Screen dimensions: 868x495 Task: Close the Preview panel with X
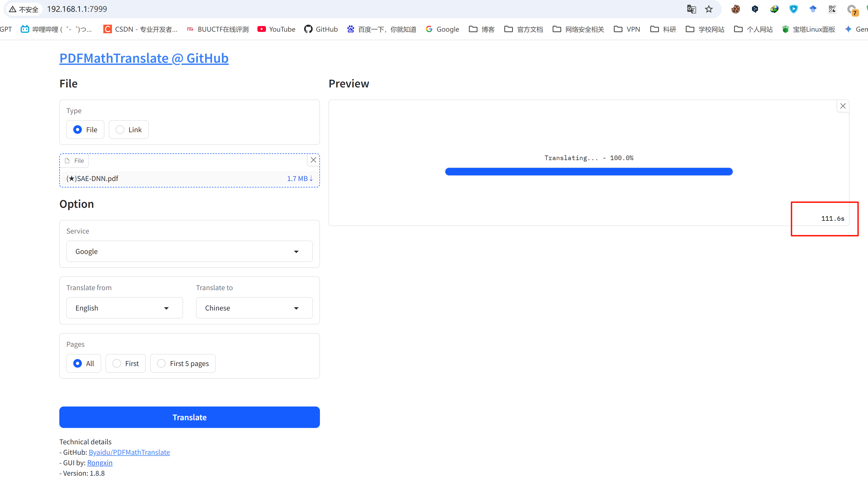click(x=843, y=106)
